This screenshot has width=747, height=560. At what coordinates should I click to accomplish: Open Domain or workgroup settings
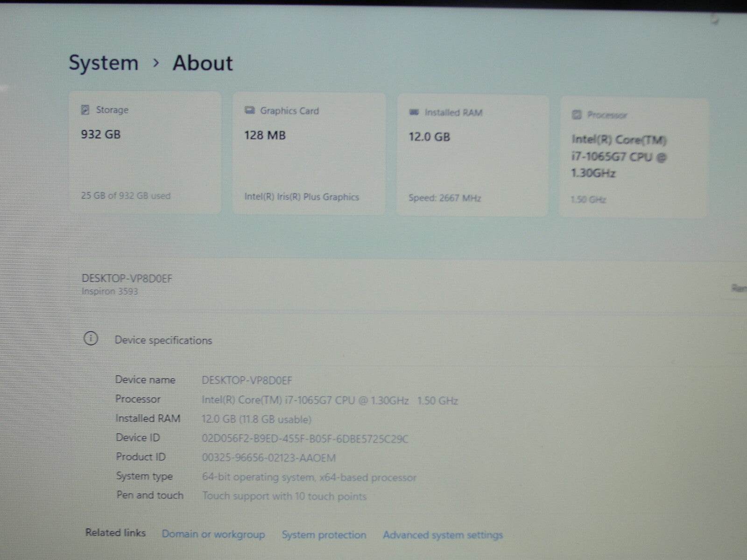[213, 534]
